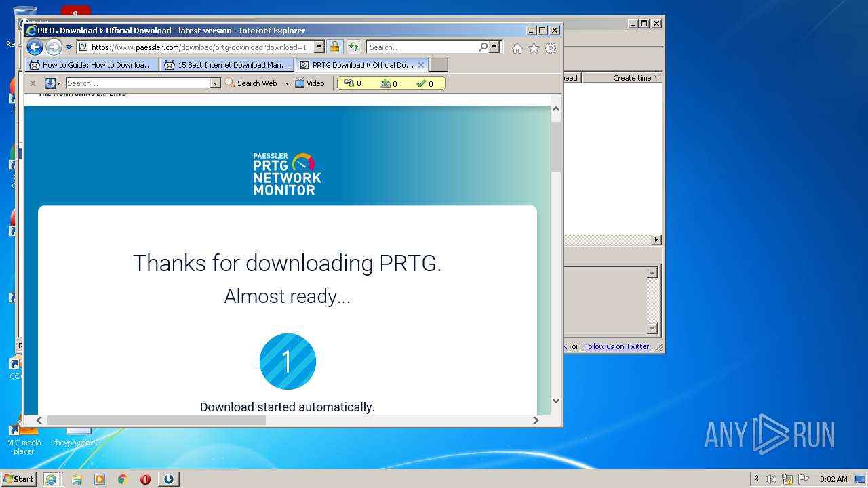Screen dimensions: 868x488
Task: Open a new blank tab
Action: [x=439, y=65]
